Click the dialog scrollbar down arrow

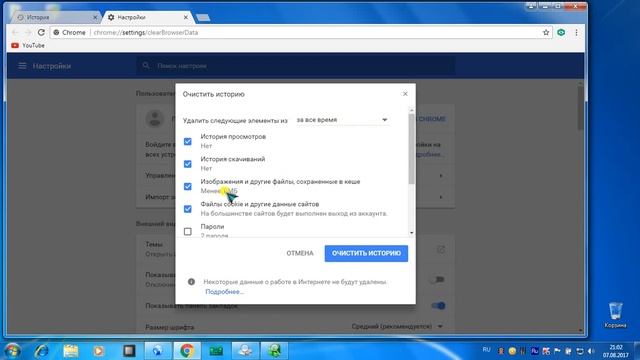click(x=411, y=233)
